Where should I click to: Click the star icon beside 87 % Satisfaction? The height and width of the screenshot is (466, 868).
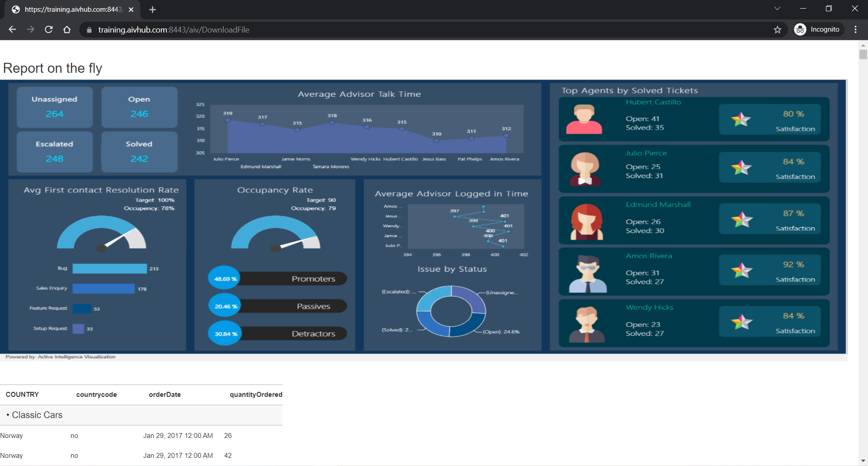(x=742, y=220)
